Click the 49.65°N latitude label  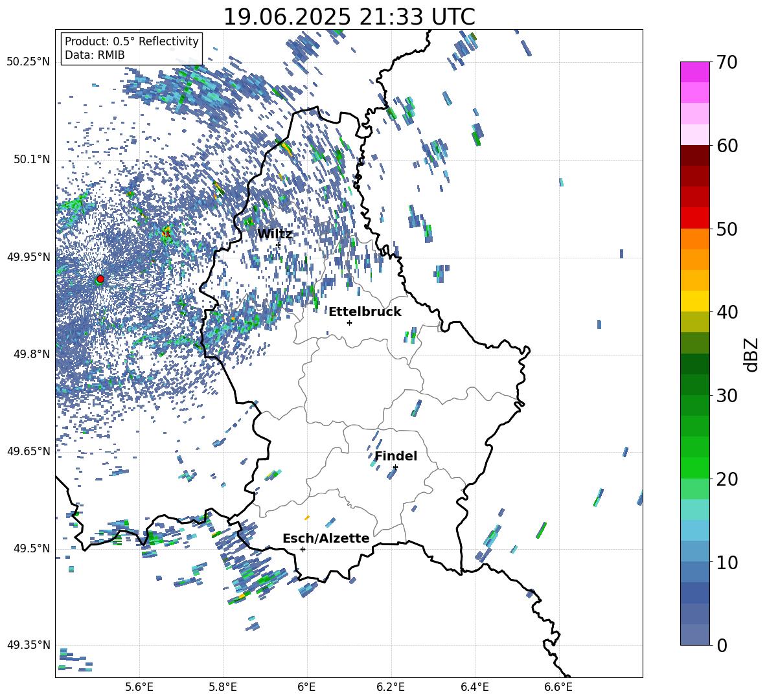pos(29,451)
